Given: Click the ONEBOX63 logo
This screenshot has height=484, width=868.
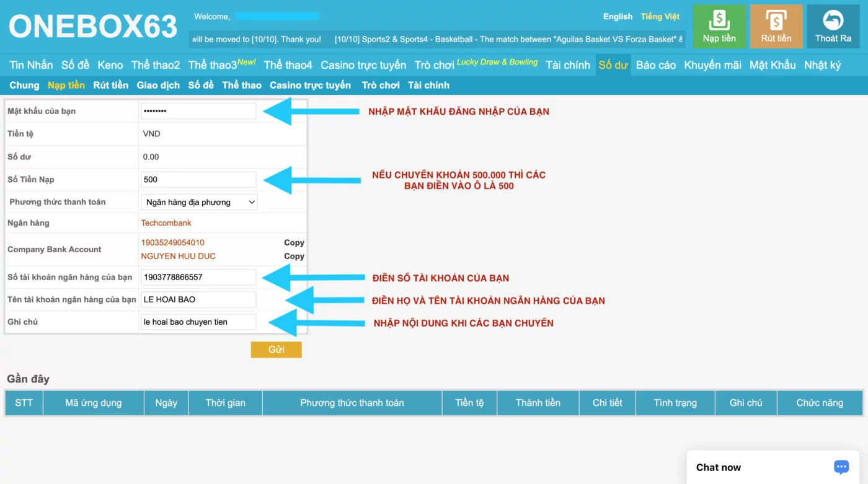Looking at the screenshot, I should (x=93, y=27).
